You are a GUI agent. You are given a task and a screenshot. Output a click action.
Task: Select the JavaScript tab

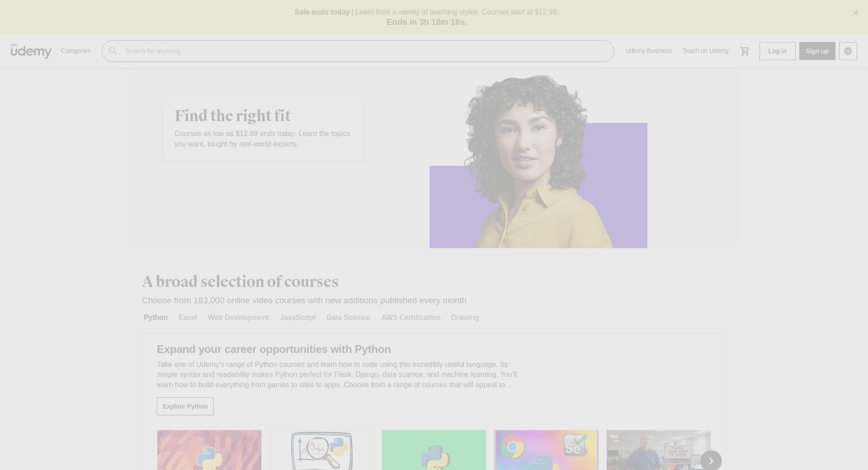click(297, 318)
